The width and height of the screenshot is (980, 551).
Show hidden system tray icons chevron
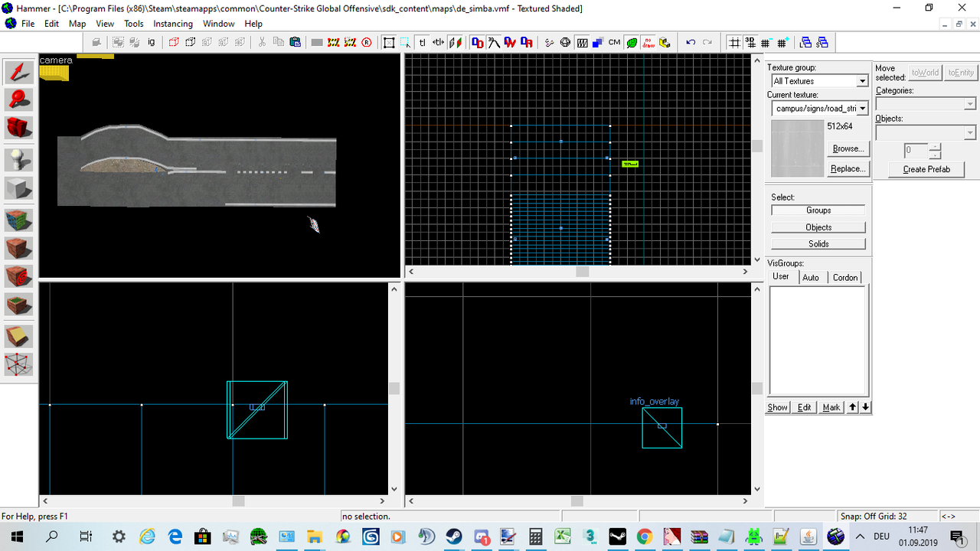coord(860,536)
